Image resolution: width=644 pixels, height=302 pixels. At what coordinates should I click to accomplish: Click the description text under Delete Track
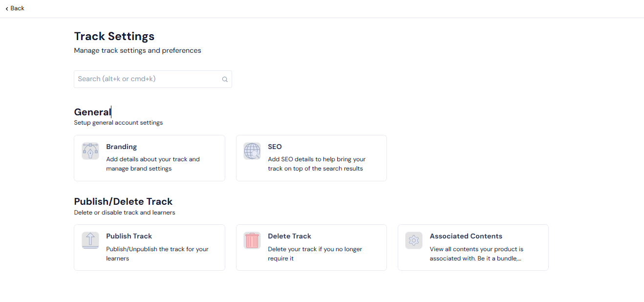point(315,253)
